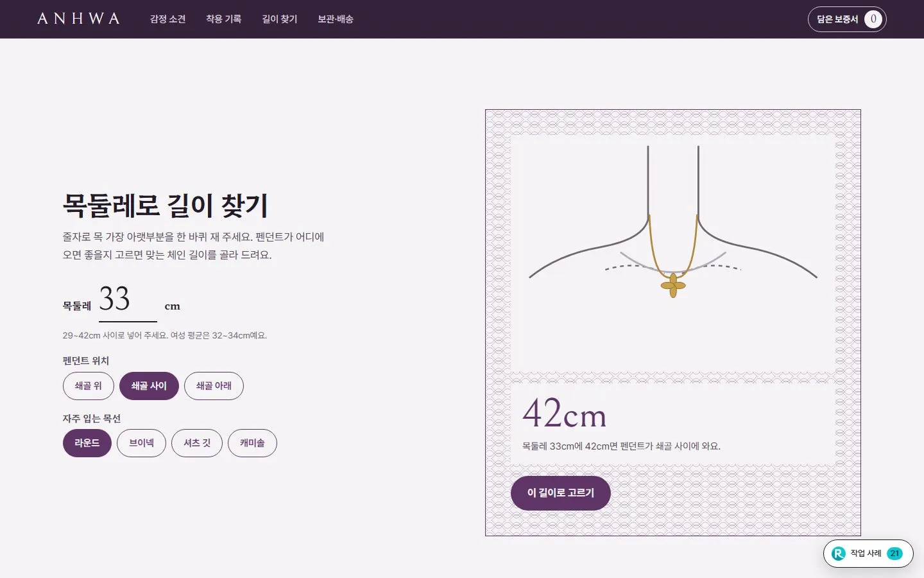Click the teal R icon in 작업 사례 widget
This screenshot has height=578, width=924.
point(838,554)
